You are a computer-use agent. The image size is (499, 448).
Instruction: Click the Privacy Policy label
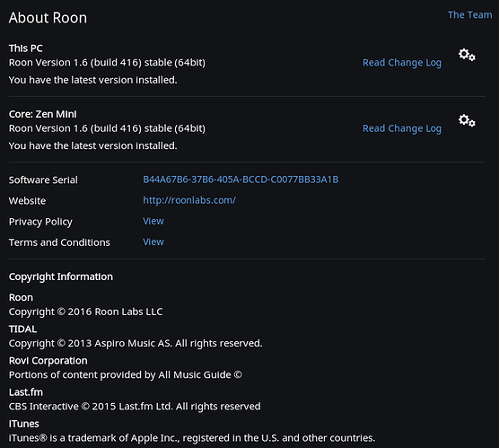pos(40,222)
